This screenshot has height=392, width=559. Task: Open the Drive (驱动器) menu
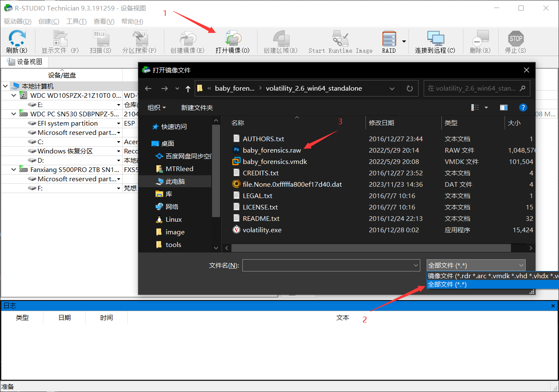tap(18, 21)
